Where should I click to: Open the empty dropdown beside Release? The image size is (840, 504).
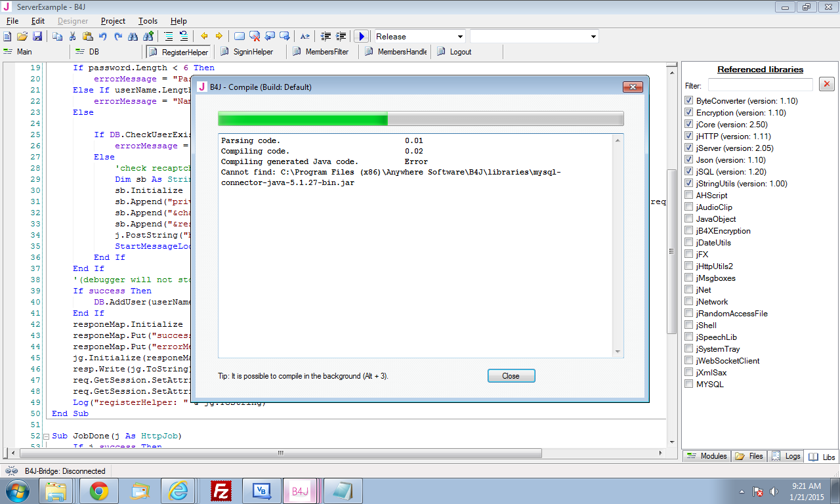[x=534, y=37]
